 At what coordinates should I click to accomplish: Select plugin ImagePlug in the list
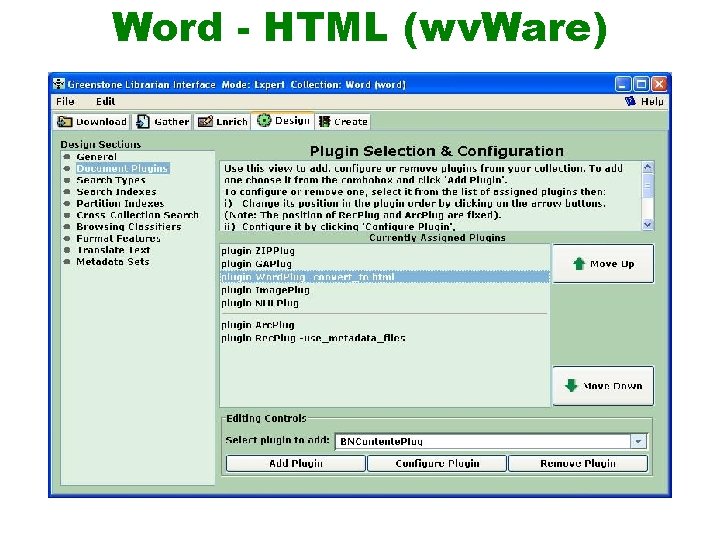[385, 290]
